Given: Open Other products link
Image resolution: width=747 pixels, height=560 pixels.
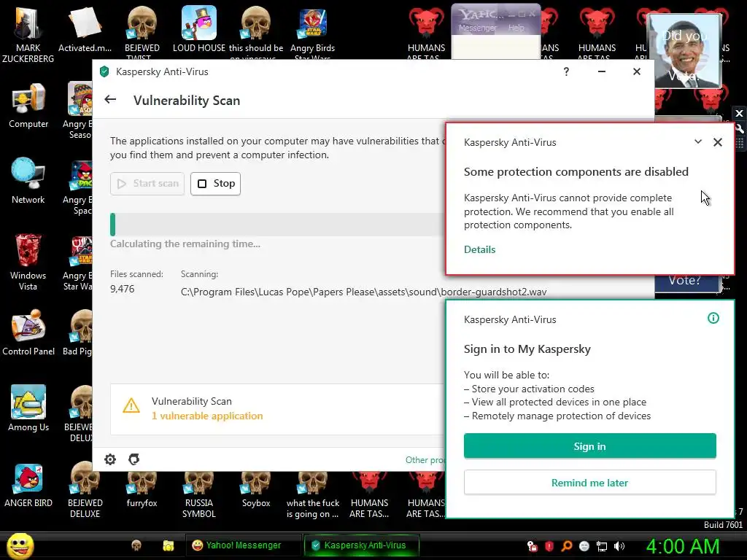Looking at the screenshot, I should click(425, 460).
